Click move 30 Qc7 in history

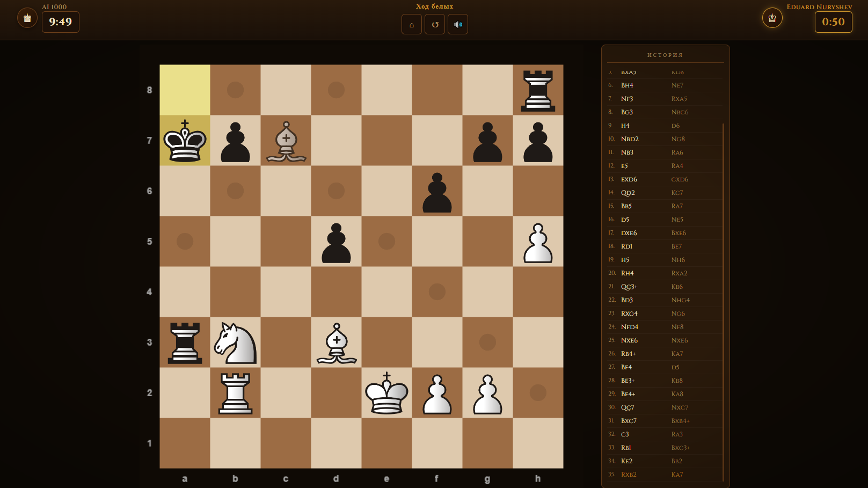pyautogui.click(x=628, y=407)
